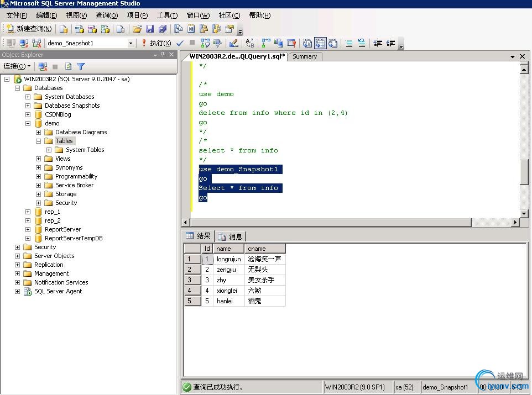The image size is (532, 395).
Task: Save the current query with floppy icon
Action: pos(150,29)
